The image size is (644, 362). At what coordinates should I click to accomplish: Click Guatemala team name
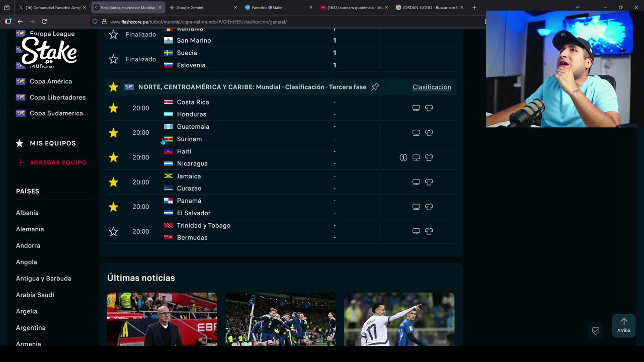[x=193, y=127]
